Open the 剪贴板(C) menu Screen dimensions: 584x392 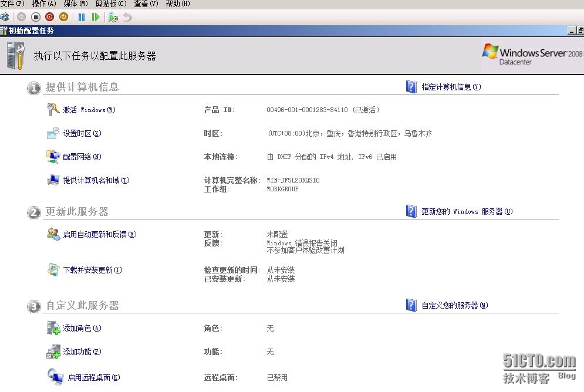(110, 4)
